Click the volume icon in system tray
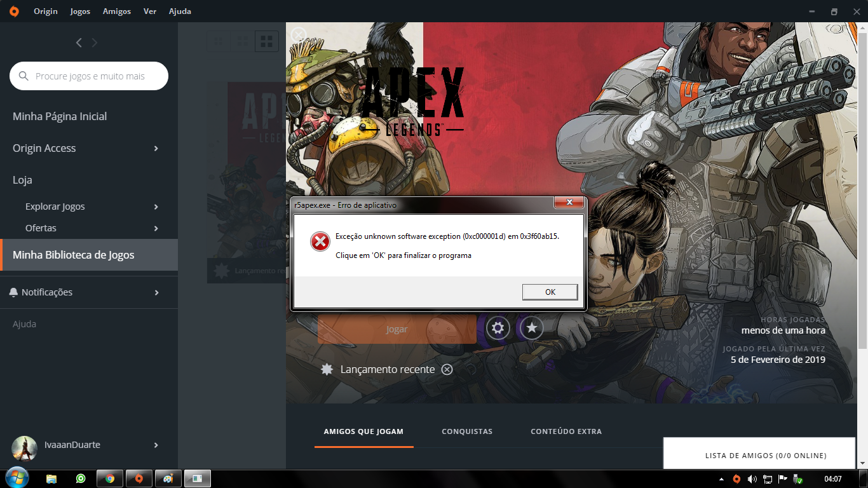The width and height of the screenshot is (868, 488). pyautogui.click(x=752, y=479)
